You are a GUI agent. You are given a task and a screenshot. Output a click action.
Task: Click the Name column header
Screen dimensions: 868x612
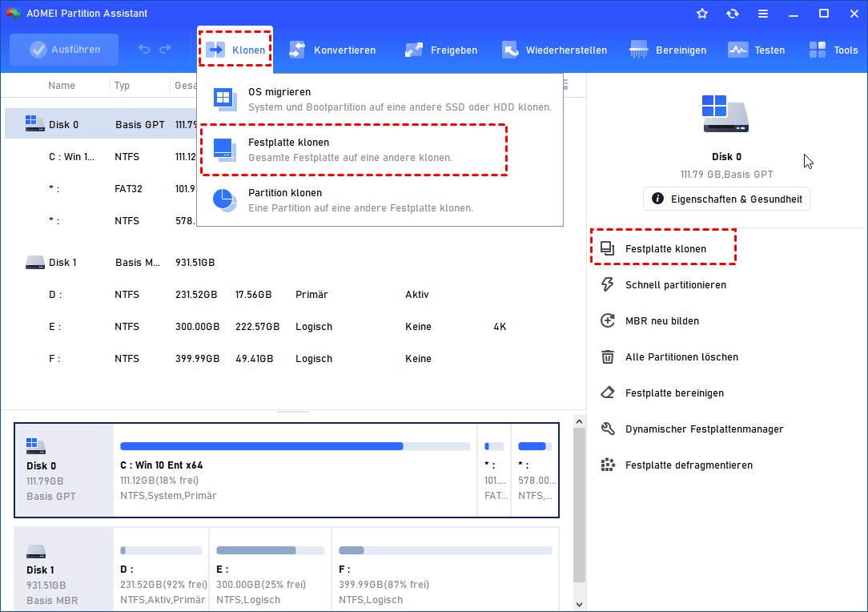point(62,85)
